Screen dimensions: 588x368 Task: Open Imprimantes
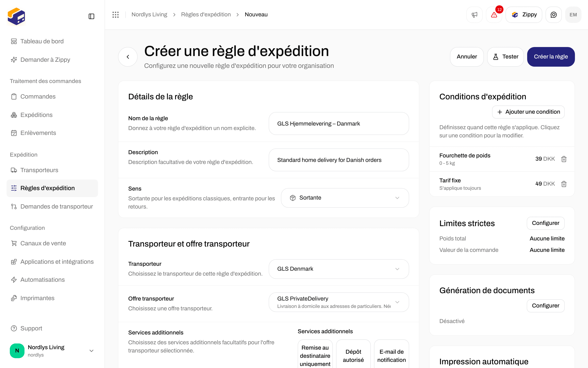click(52, 298)
